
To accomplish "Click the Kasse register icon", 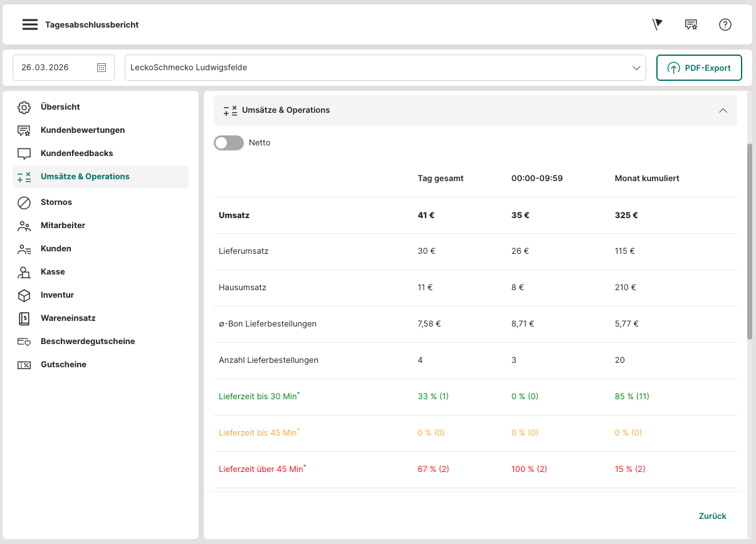I will coord(24,272).
